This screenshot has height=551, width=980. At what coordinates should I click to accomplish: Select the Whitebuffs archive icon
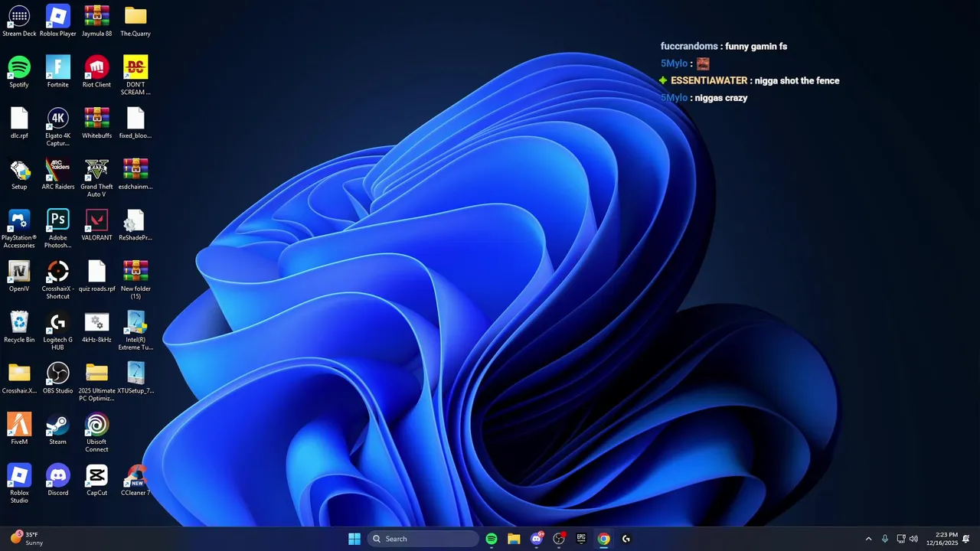point(96,123)
